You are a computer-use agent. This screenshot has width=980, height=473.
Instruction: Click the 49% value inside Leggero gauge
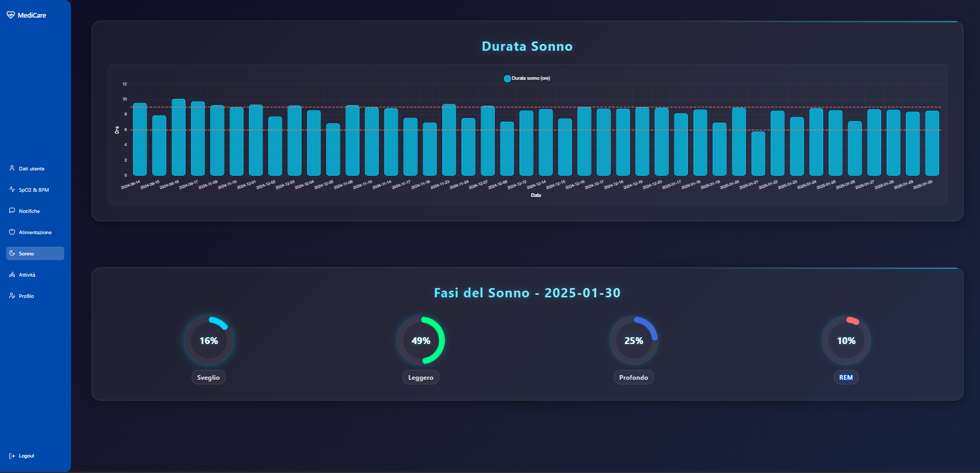(421, 341)
